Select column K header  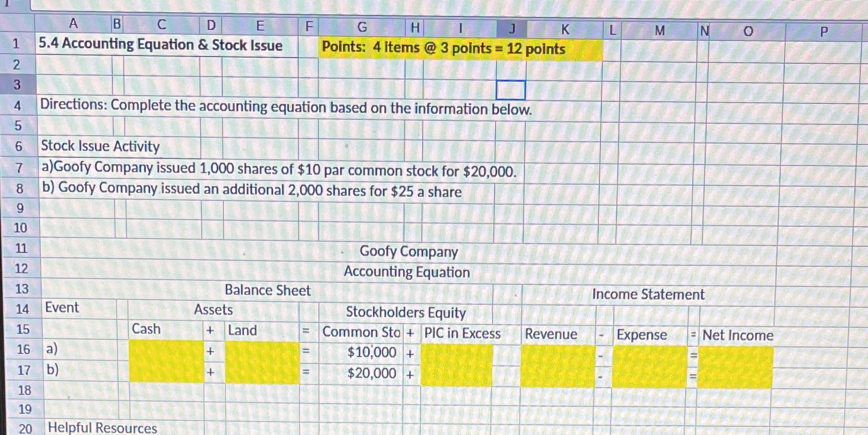click(x=565, y=29)
